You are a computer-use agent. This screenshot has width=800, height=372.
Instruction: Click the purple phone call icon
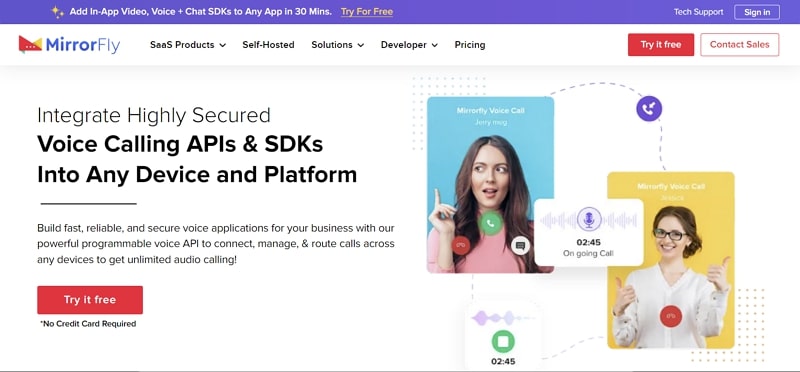(649, 109)
